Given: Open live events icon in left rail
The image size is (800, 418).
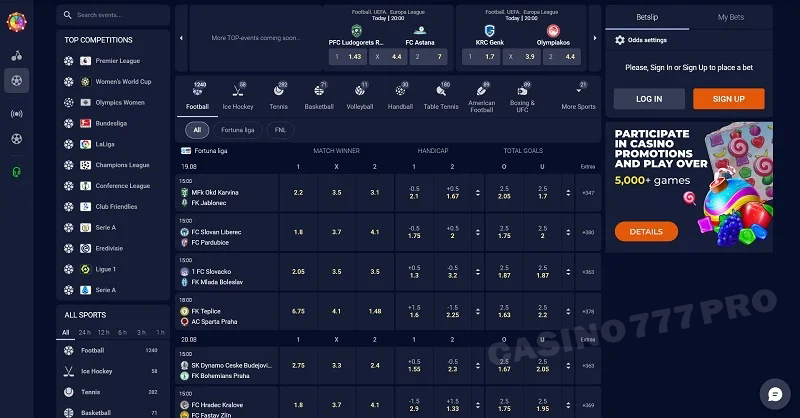Looking at the screenshot, I should pos(17,113).
